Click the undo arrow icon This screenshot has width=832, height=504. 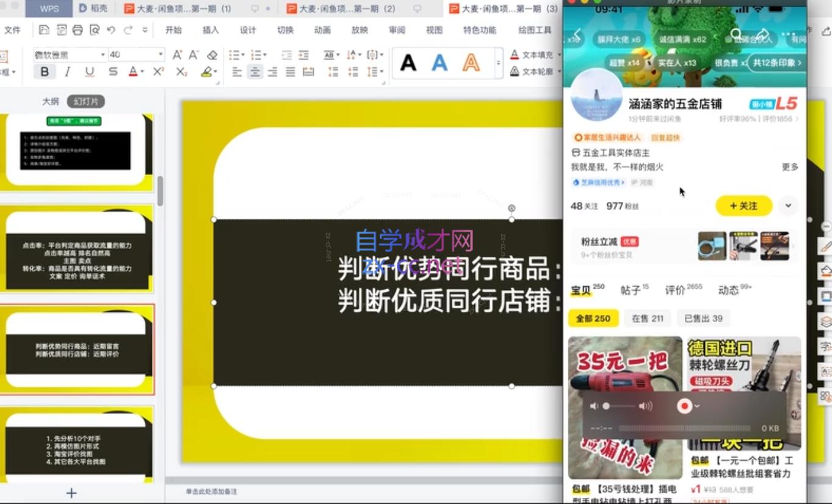(x=110, y=30)
